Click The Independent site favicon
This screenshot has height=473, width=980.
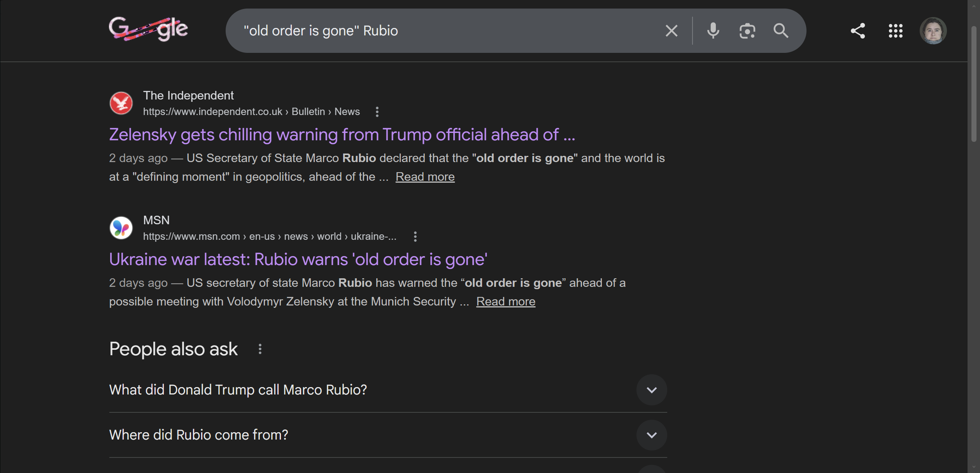121,103
